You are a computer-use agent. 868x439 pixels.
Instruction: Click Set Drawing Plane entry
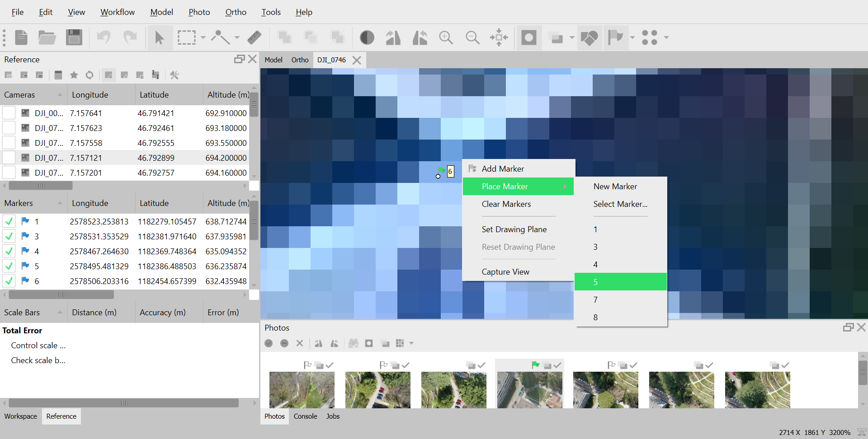(x=519, y=229)
